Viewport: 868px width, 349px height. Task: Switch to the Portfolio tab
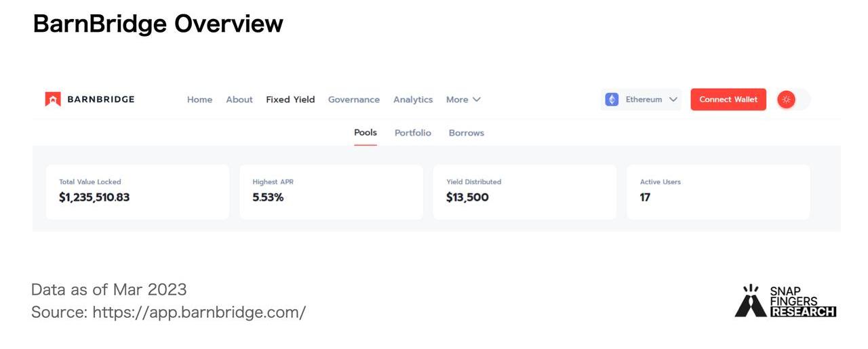coord(413,133)
